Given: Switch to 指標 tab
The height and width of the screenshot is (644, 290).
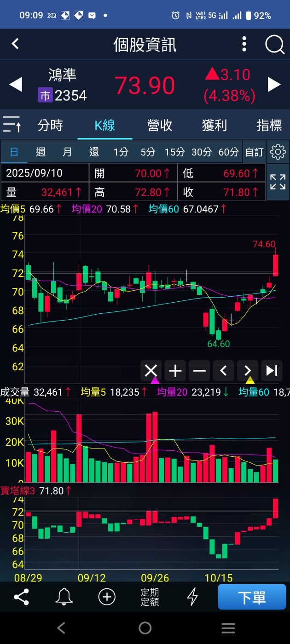Looking at the screenshot, I should pos(269,125).
